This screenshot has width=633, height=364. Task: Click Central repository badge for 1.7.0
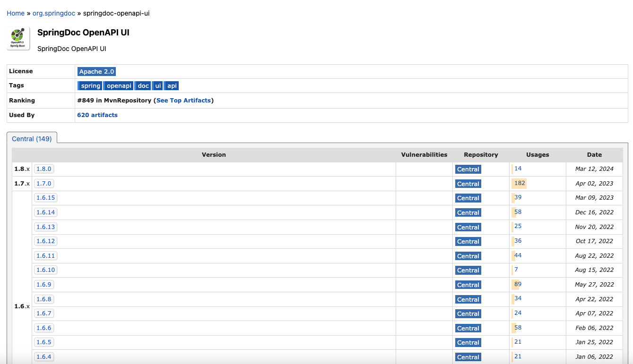pyautogui.click(x=468, y=184)
